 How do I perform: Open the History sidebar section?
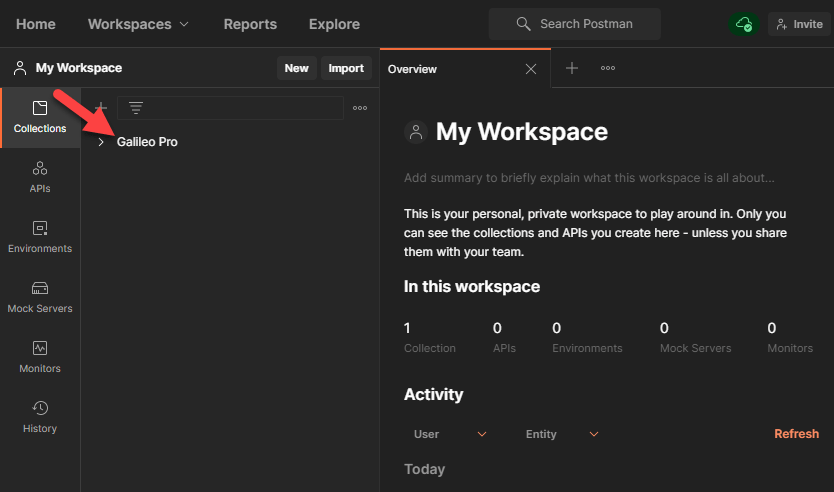[40, 418]
